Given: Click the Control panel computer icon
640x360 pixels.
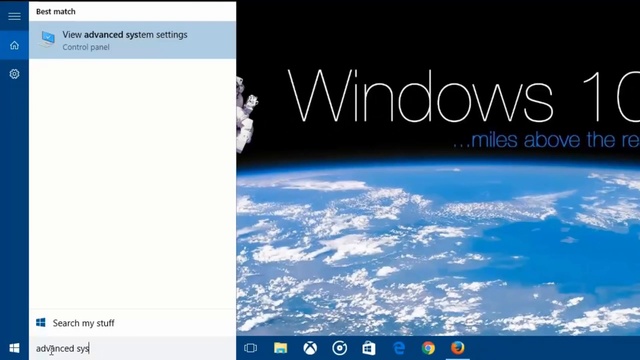Looking at the screenshot, I should click(x=47, y=40).
